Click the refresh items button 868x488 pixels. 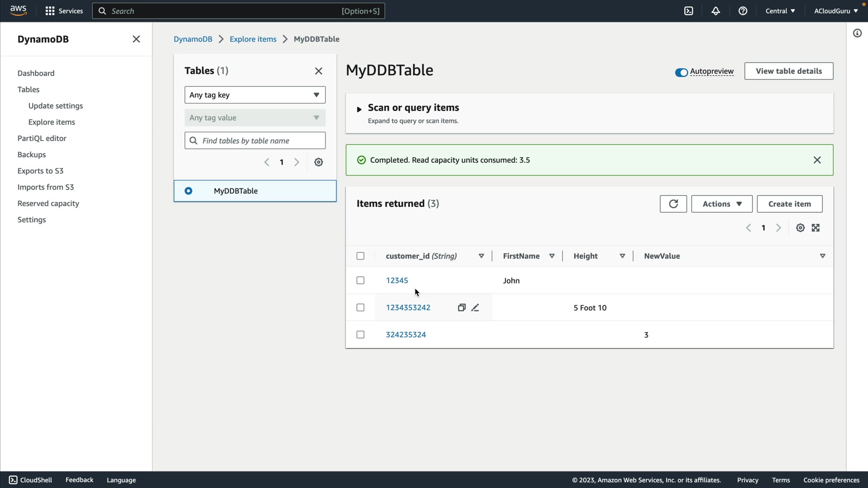673,204
